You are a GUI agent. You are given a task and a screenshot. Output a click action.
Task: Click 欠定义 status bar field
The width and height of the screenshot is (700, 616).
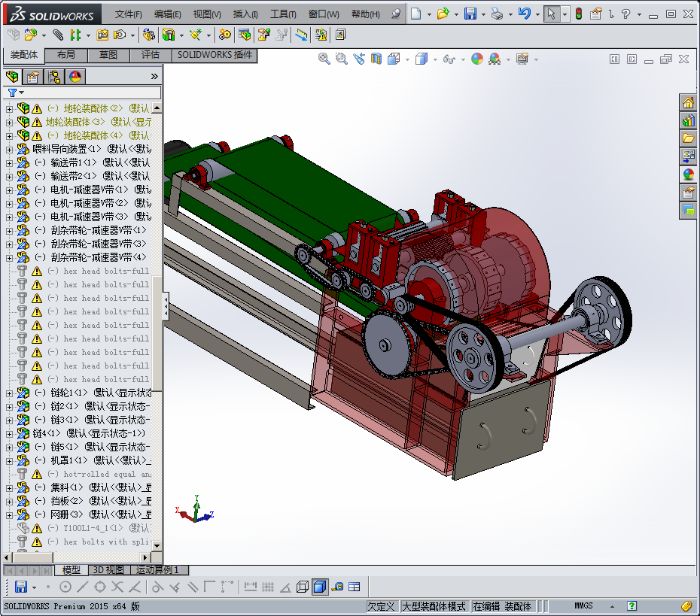[x=381, y=606]
